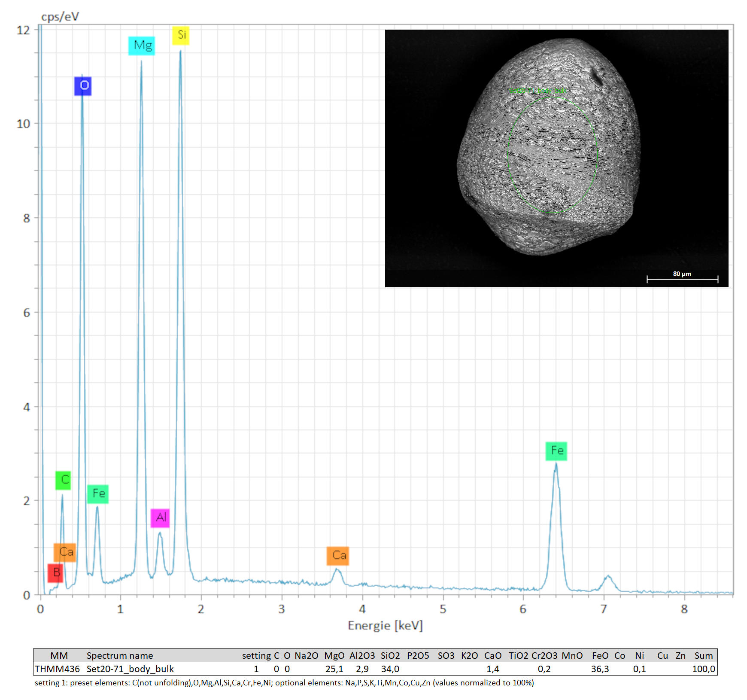
Task: Select the Spectrum name column header
Action: [x=120, y=656]
